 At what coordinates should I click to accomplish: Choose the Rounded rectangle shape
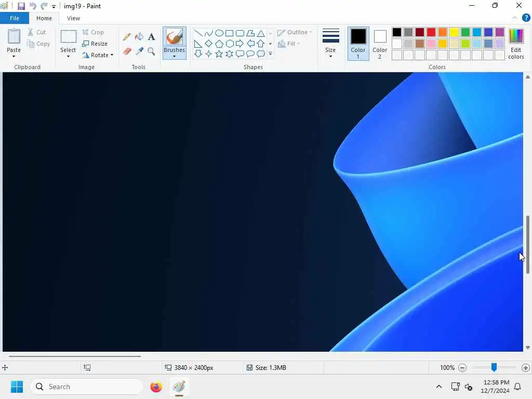tap(240, 33)
